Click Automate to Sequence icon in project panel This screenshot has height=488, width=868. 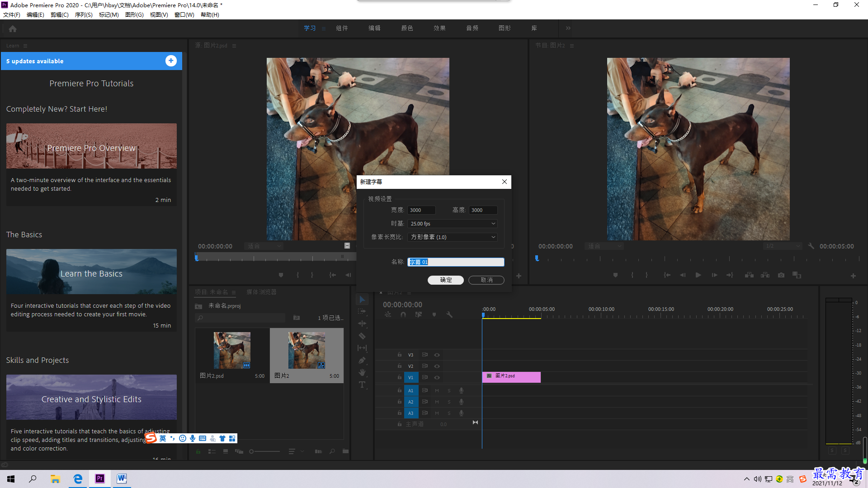tap(318, 451)
